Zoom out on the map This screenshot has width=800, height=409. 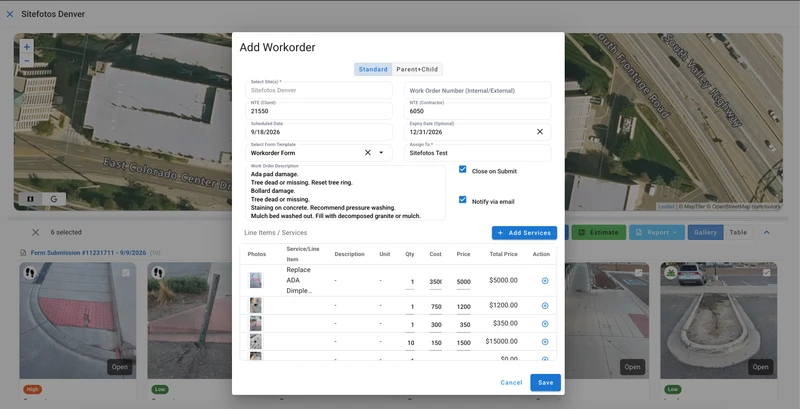(x=27, y=61)
